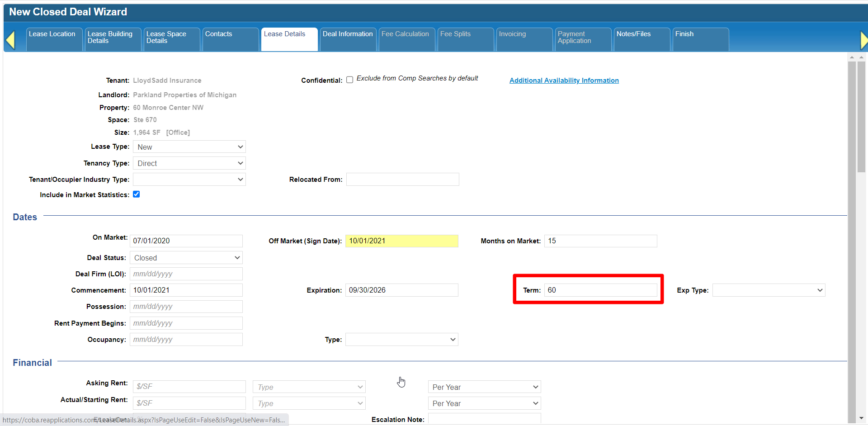Click the Term input field
This screenshot has width=868, height=426.
(600, 290)
